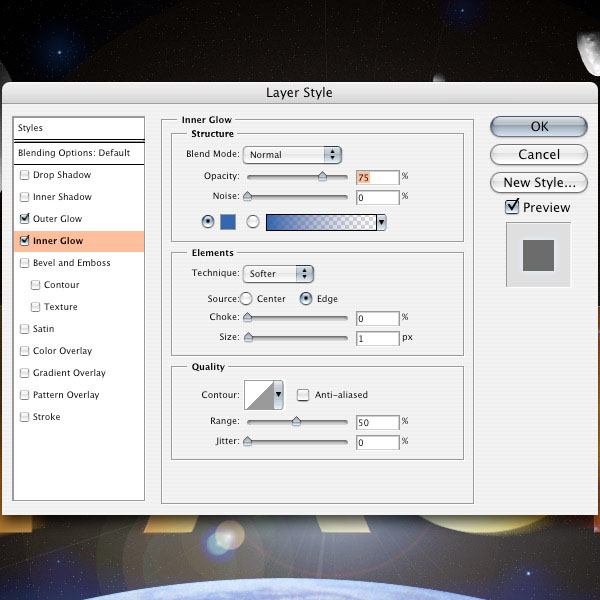Click the Choke slider handle
Screen dimensions: 600x600
coord(248,317)
